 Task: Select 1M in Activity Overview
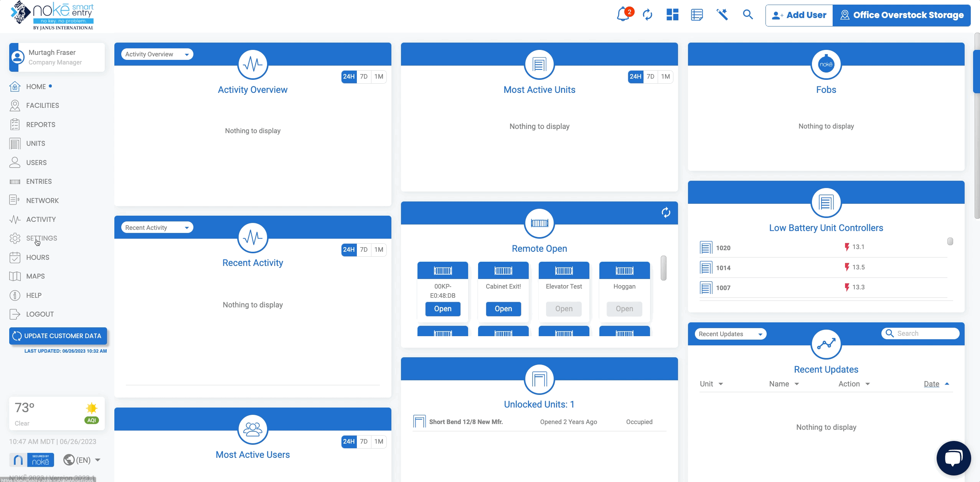[x=379, y=77]
